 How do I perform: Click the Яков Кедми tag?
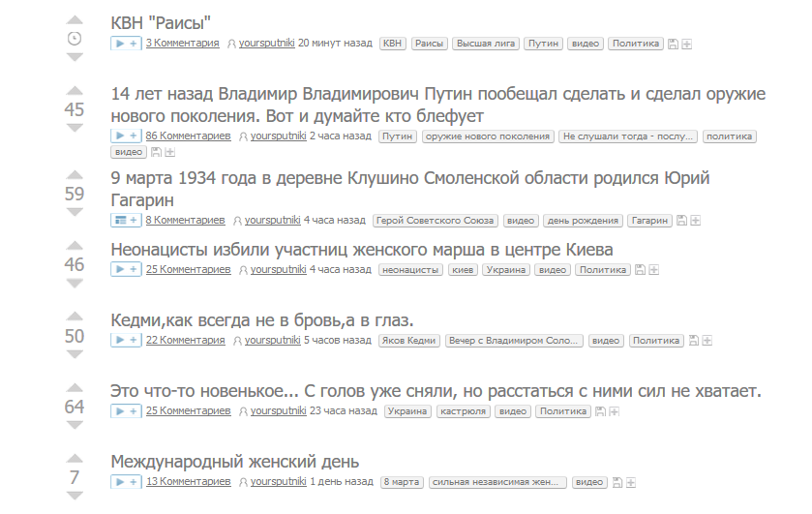click(x=408, y=341)
